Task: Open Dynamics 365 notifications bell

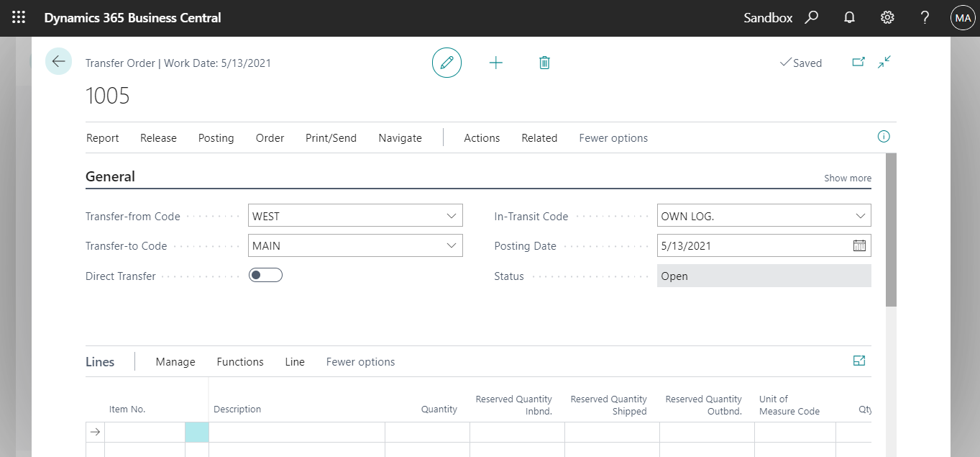Action: [x=849, y=17]
